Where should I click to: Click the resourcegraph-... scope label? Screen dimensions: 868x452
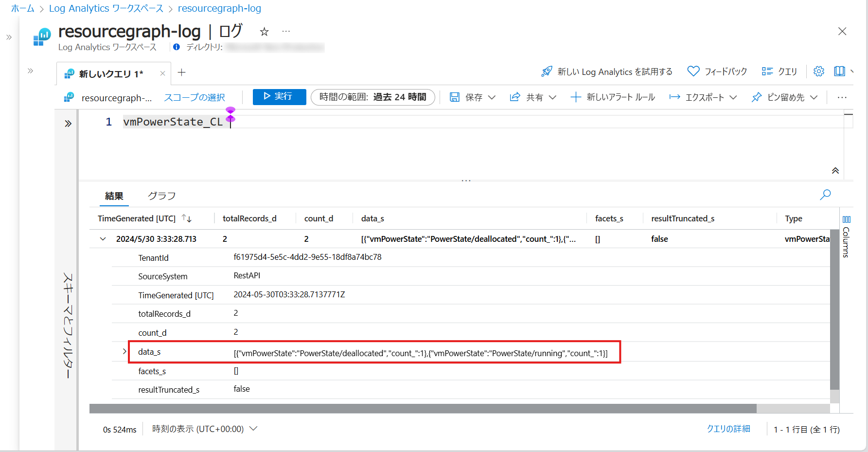click(x=117, y=98)
